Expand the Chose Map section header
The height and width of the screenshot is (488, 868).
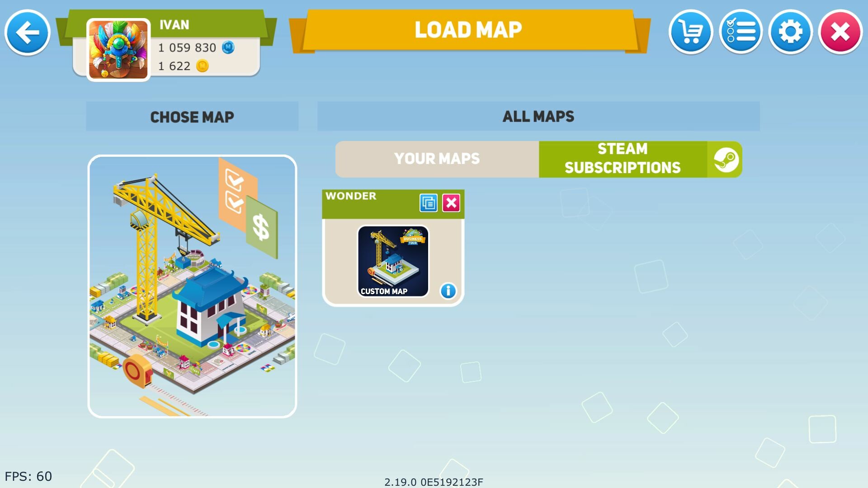coord(192,115)
